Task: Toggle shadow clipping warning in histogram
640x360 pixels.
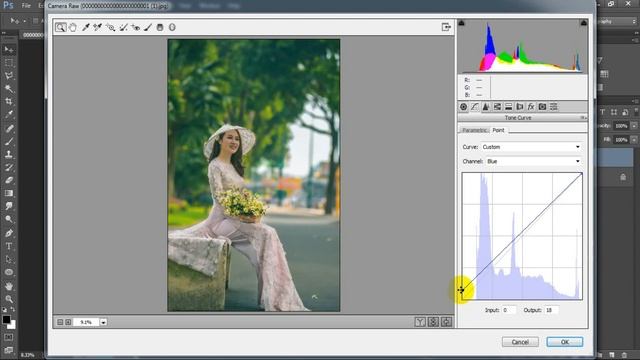Action: click(x=462, y=23)
